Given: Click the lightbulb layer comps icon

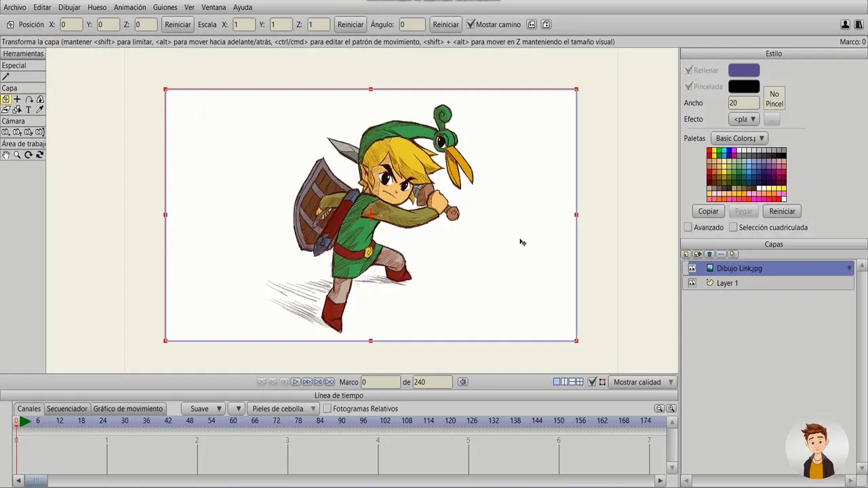Looking at the screenshot, I should [732, 254].
